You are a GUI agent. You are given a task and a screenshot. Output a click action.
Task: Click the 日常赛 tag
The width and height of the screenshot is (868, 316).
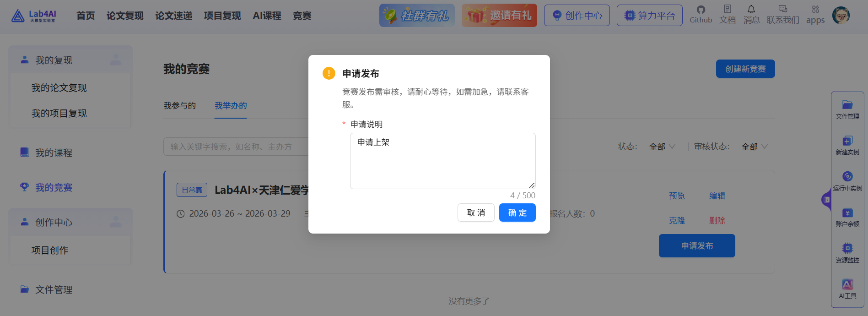tap(192, 190)
